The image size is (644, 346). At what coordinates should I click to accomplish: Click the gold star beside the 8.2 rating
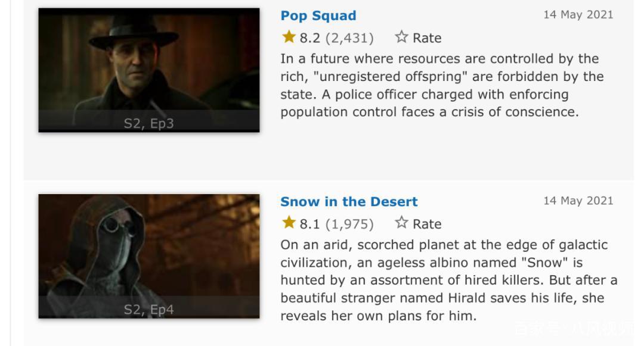coord(289,38)
